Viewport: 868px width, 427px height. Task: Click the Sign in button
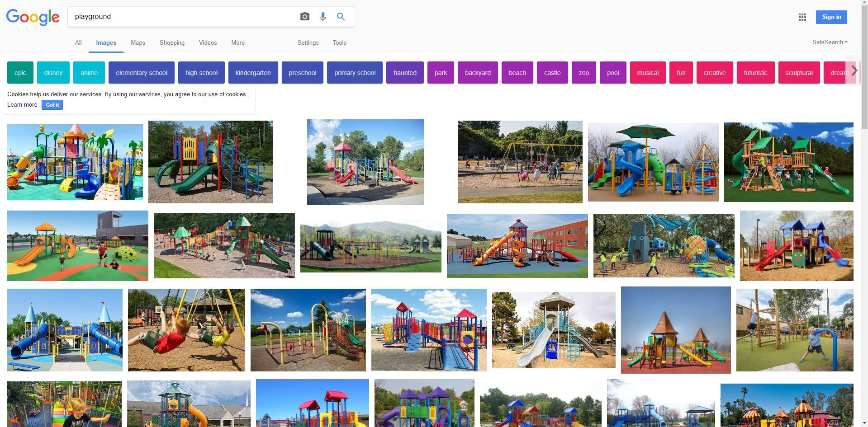(x=831, y=17)
